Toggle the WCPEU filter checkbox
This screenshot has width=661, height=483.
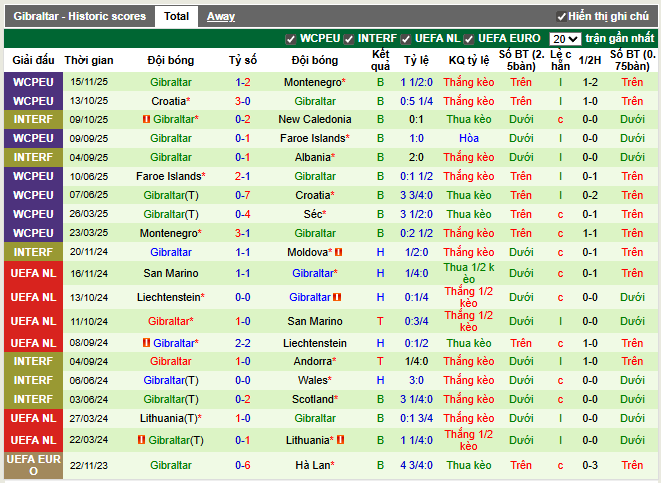click(291, 39)
